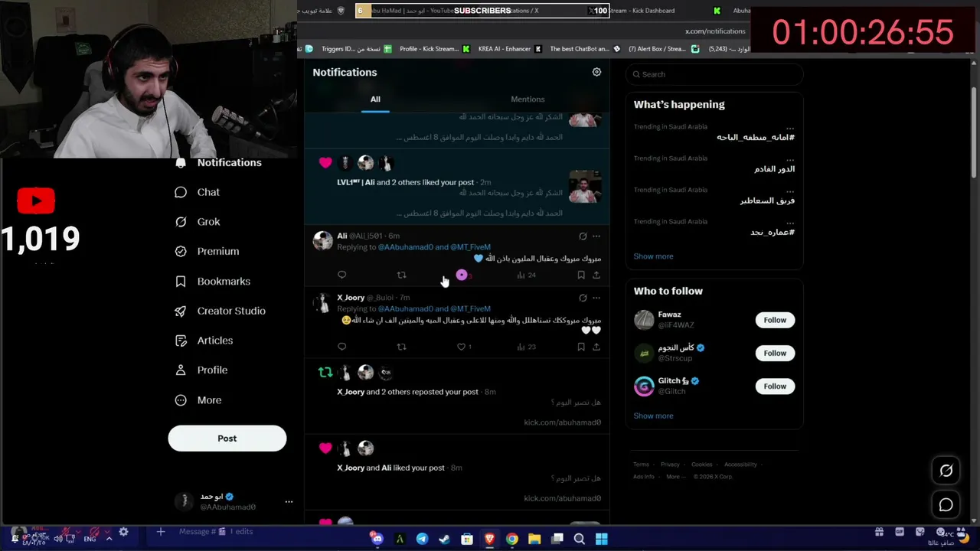Switch to the Kick Dashboard browser tab
Image resolution: width=980 pixels, height=551 pixels.
pos(643,11)
